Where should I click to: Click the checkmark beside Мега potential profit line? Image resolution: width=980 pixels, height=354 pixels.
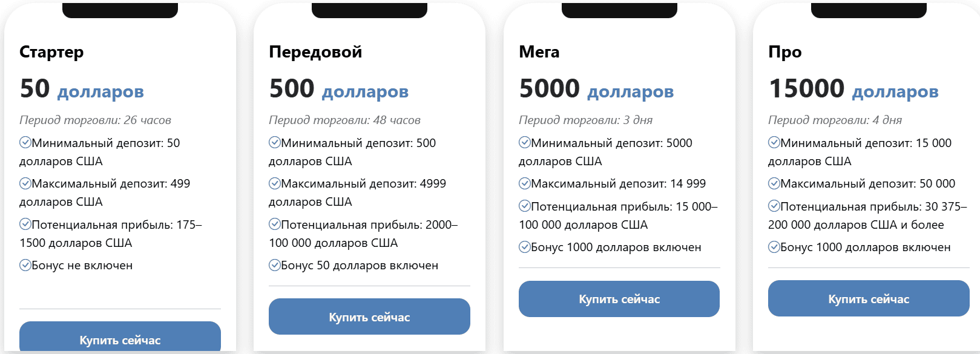tap(524, 206)
